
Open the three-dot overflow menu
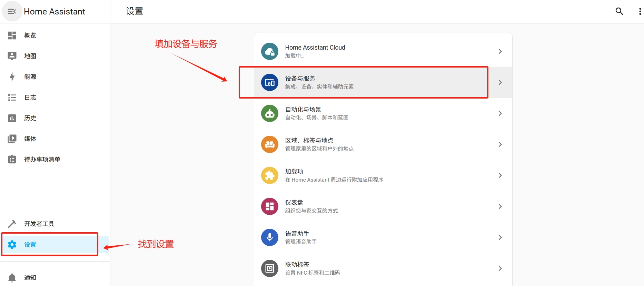(x=640, y=11)
